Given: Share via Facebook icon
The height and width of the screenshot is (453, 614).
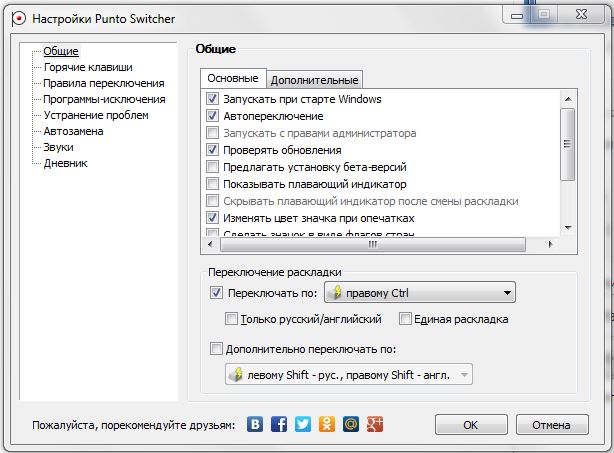Looking at the screenshot, I should click(279, 424).
